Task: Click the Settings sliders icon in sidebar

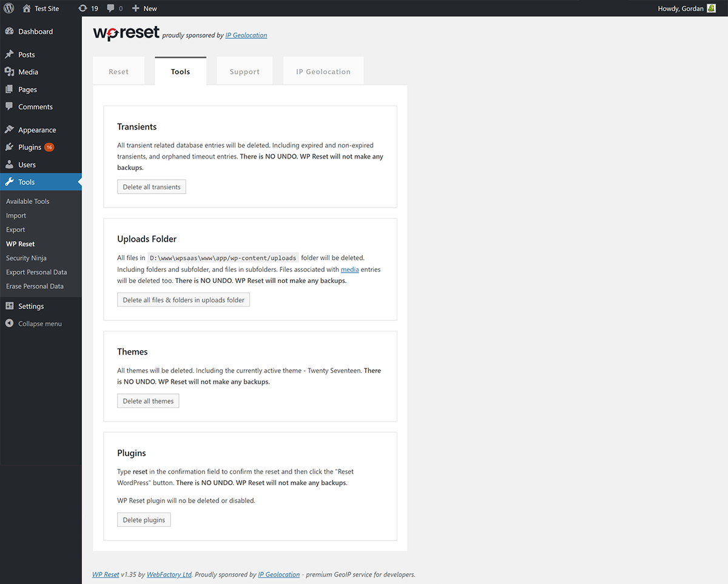Action: 9,306
